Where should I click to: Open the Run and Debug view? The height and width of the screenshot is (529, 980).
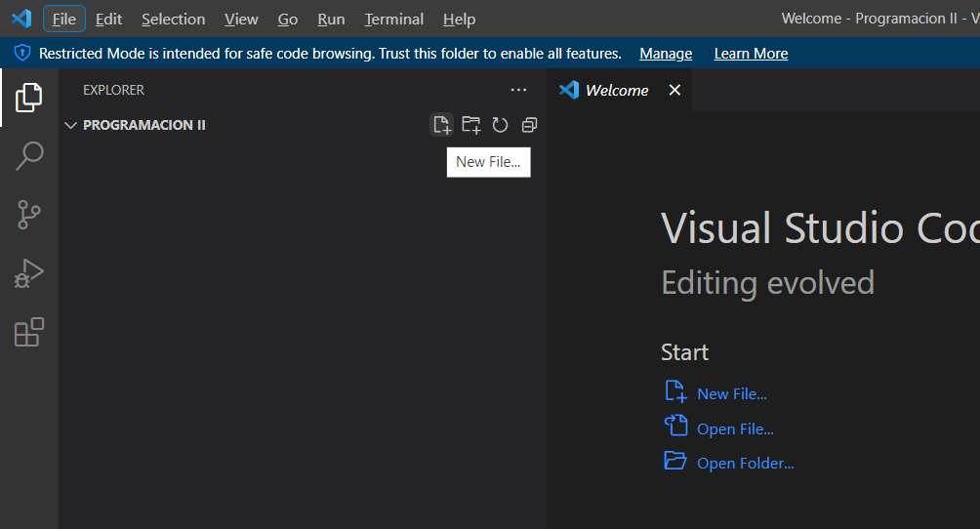29,273
